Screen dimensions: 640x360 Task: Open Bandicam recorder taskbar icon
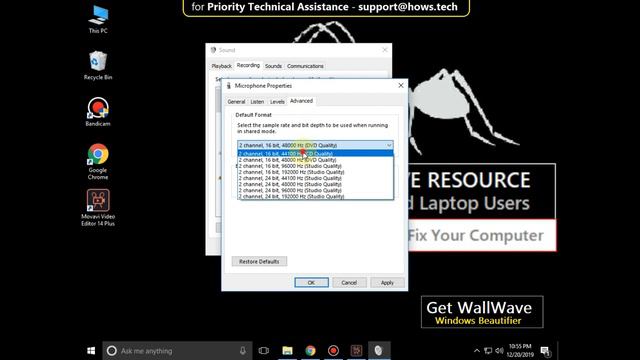[x=333, y=351]
